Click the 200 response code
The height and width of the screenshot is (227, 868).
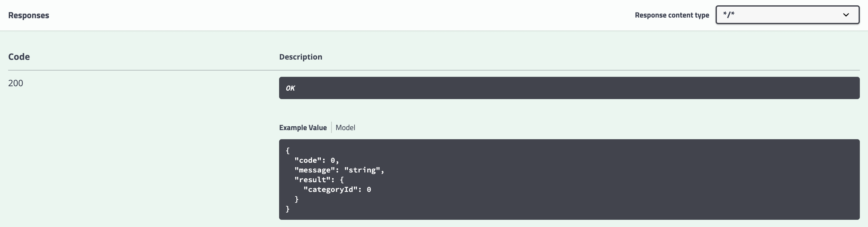(15, 83)
